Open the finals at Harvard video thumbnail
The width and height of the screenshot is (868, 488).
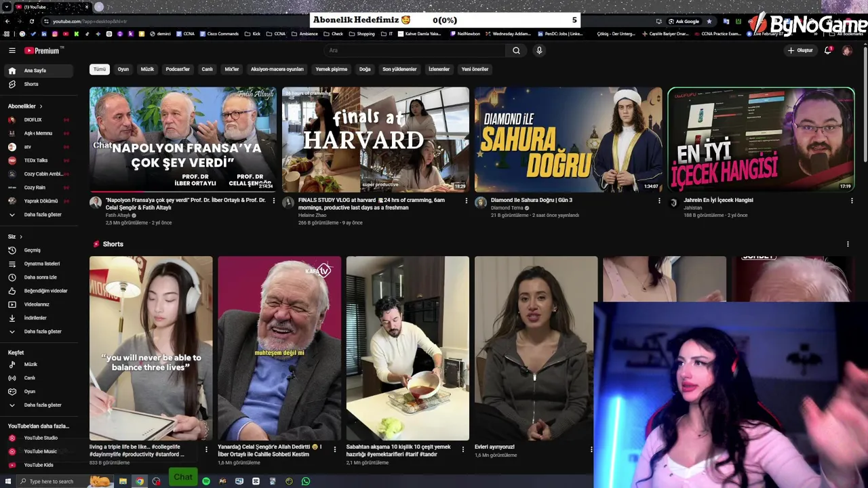pyautogui.click(x=376, y=140)
